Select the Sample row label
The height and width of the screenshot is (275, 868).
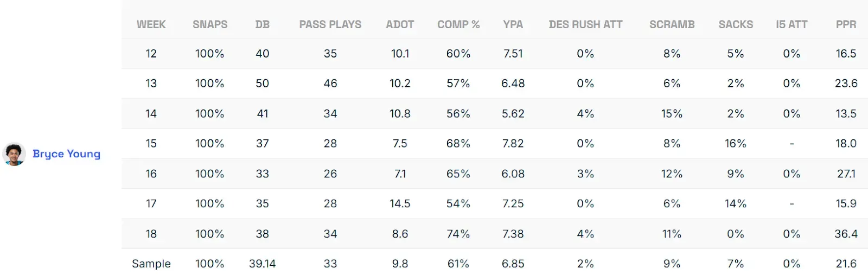point(151,264)
